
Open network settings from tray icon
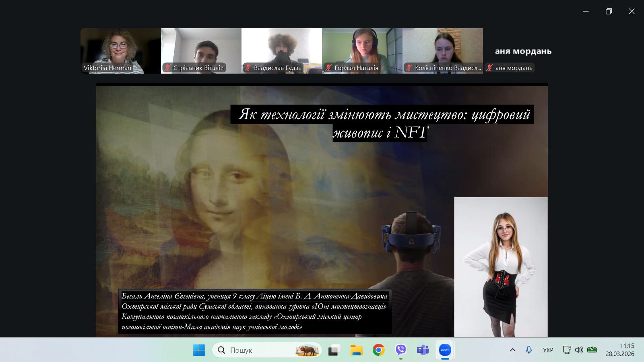(567, 350)
